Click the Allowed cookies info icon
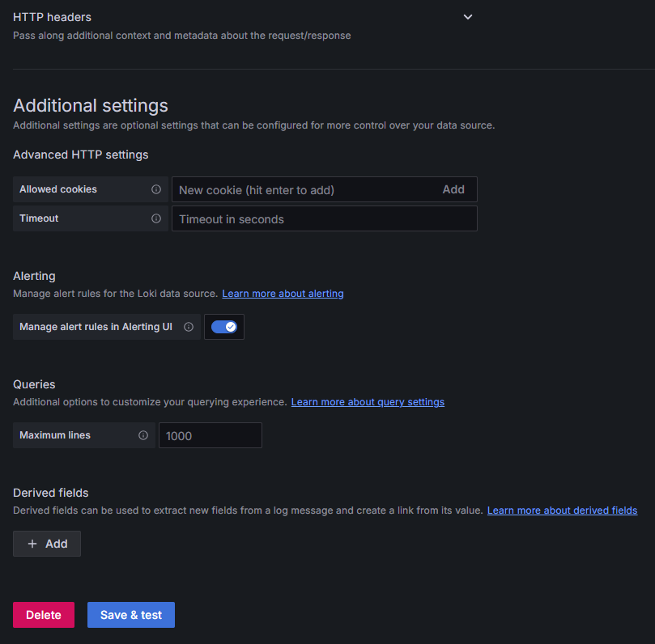 tap(155, 189)
